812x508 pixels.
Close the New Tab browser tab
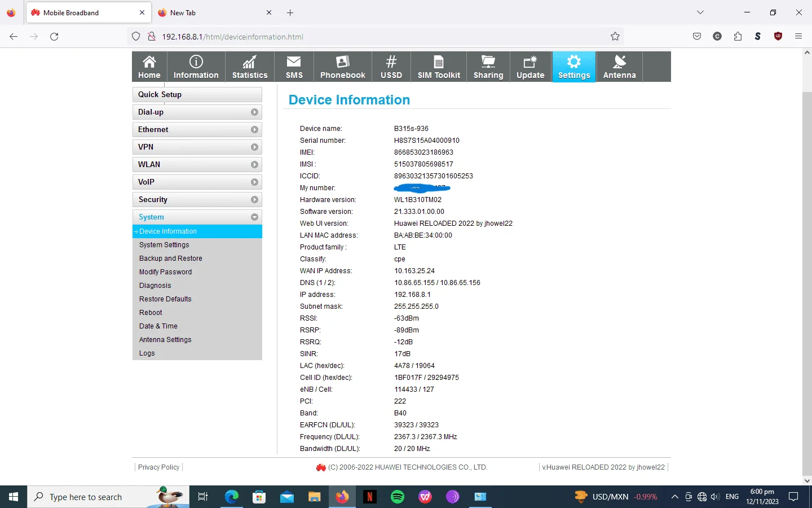pyautogui.click(x=269, y=12)
